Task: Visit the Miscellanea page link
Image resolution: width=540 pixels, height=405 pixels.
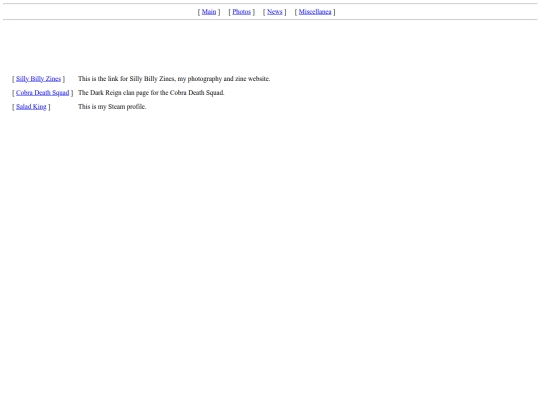Action: click(315, 12)
